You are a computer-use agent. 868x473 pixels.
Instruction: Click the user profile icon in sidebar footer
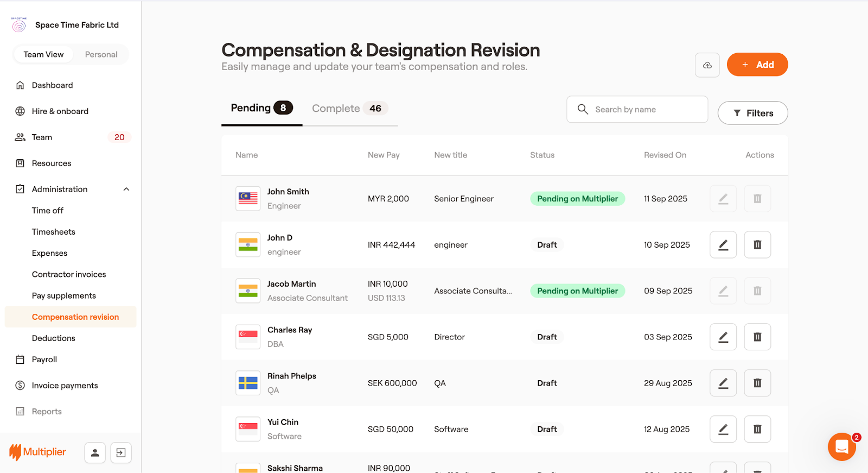pos(95,453)
